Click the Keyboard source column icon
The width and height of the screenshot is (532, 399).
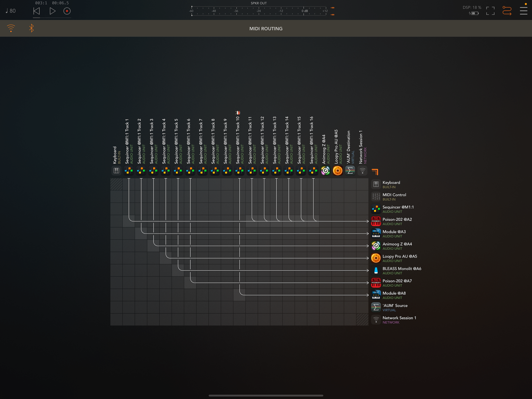click(x=116, y=171)
